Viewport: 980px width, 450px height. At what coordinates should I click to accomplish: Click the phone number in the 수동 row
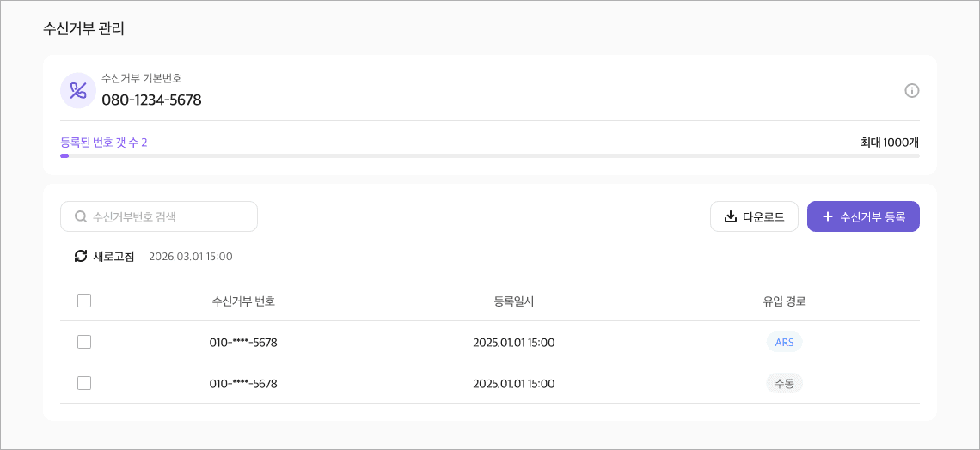click(x=243, y=383)
